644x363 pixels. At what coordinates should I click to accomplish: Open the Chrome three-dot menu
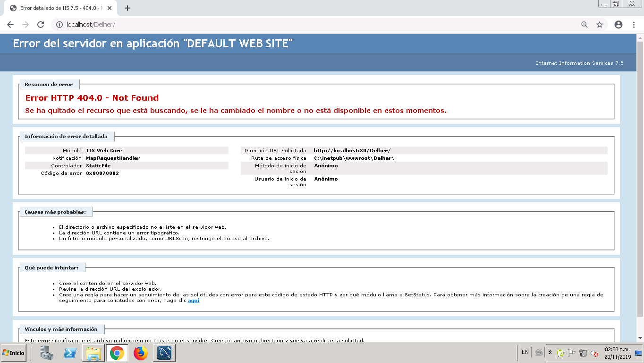(634, 25)
